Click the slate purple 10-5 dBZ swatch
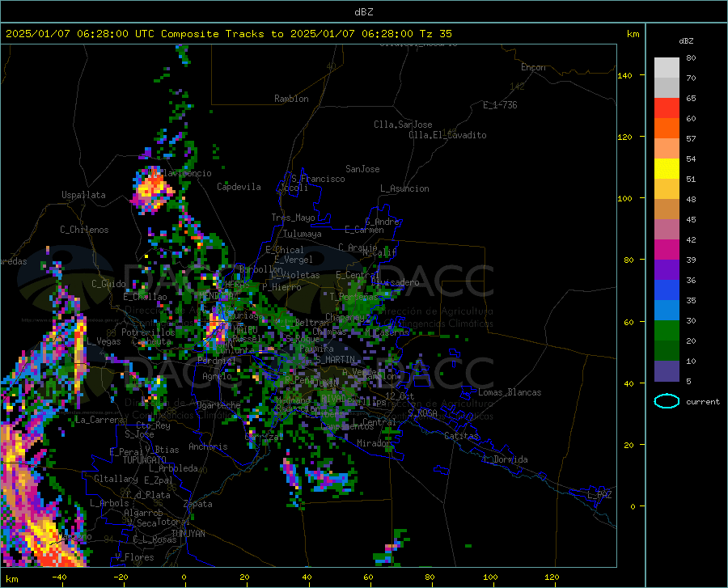 [x=667, y=371]
